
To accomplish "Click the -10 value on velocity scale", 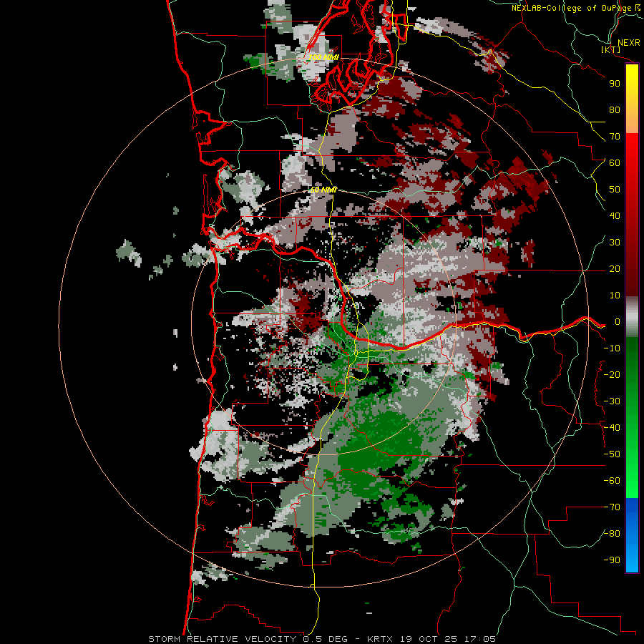I will click(612, 348).
